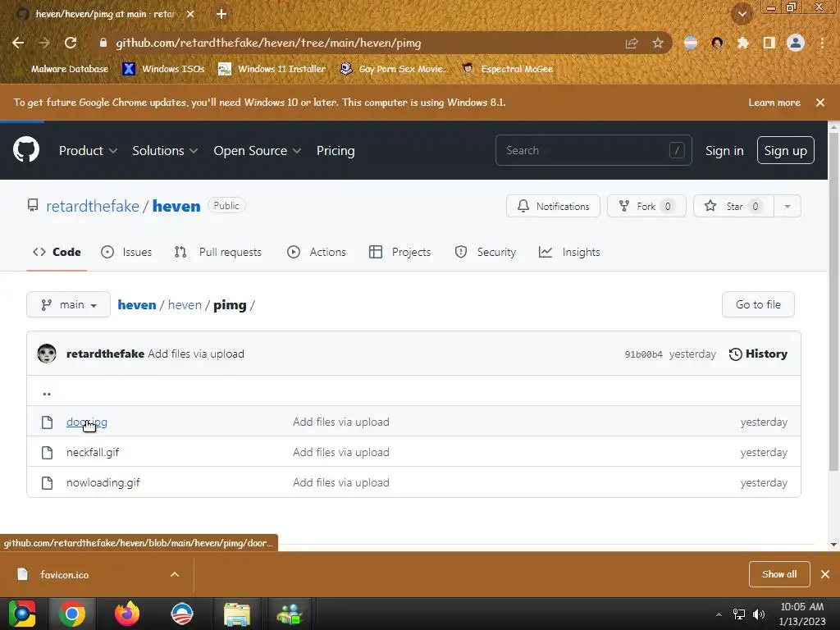Launch Firefox from the taskbar

127,614
